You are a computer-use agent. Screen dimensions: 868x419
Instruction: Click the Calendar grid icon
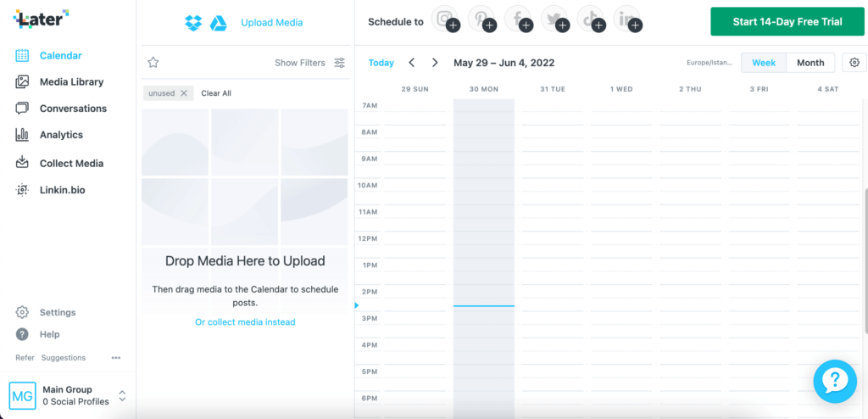click(22, 55)
